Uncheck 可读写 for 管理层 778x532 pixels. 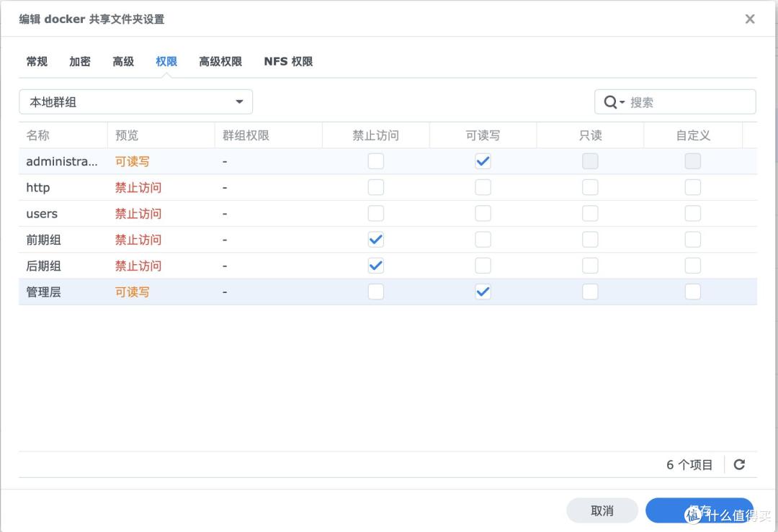point(483,292)
